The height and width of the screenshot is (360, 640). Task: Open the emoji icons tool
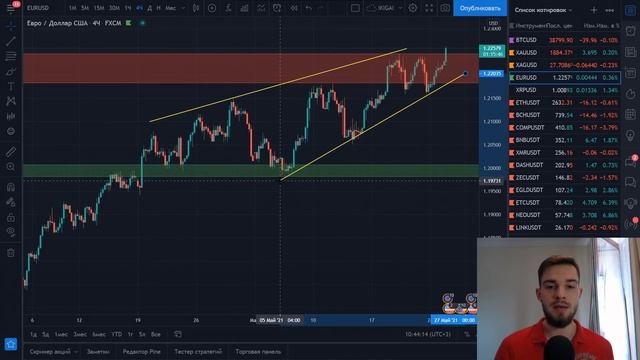click(11, 131)
